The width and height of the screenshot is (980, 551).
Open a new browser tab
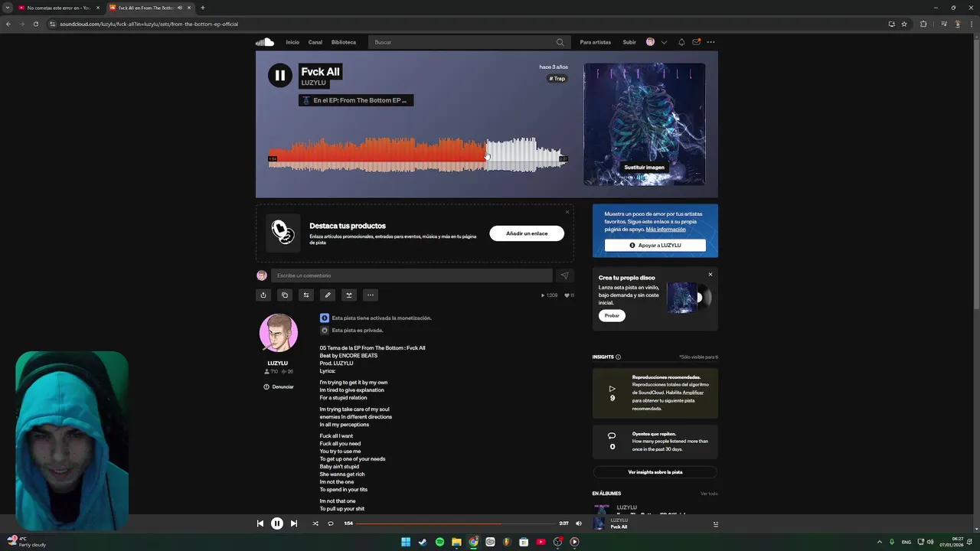tap(203, 8)
